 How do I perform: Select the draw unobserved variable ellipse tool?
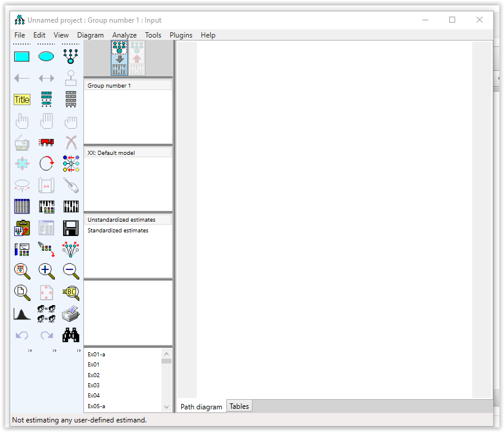[x=46, y=57]
